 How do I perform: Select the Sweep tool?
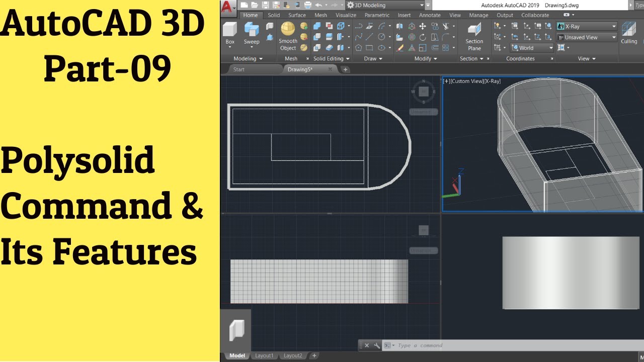tap(252, 34)
